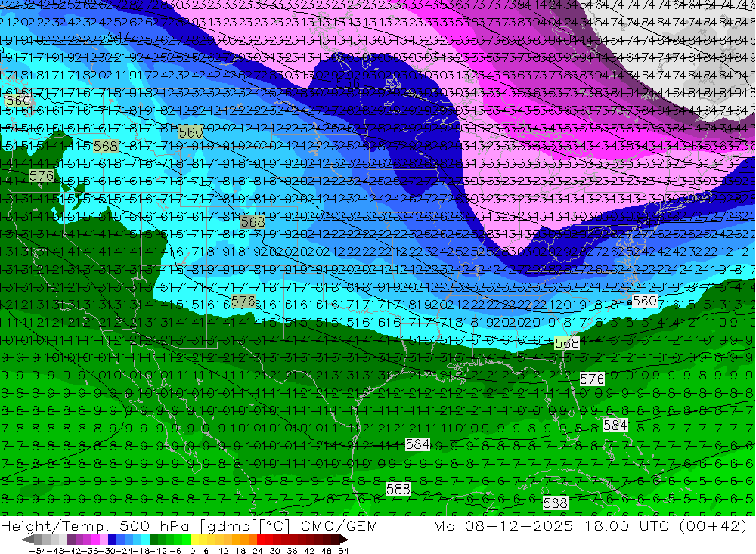Click the 536 height contour label

[x=348, y=84]
